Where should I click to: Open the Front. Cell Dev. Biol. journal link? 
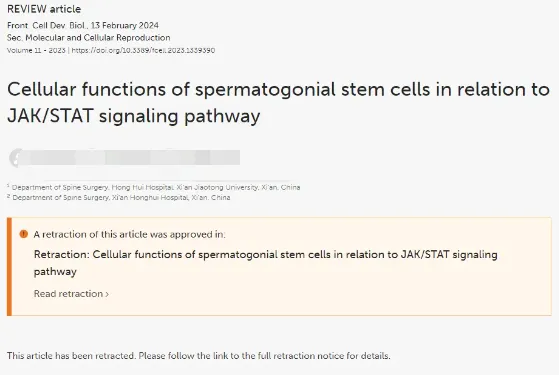pyautogui.click(x=47, y=26)
